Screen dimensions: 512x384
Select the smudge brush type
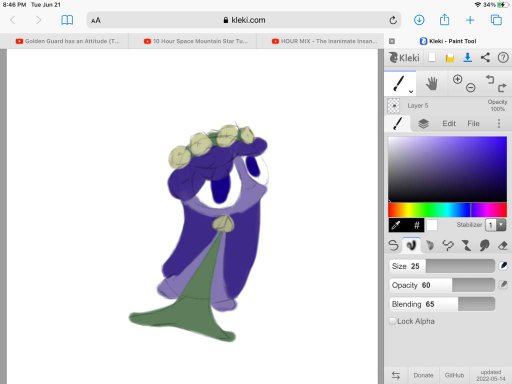(x=484, y=246)
